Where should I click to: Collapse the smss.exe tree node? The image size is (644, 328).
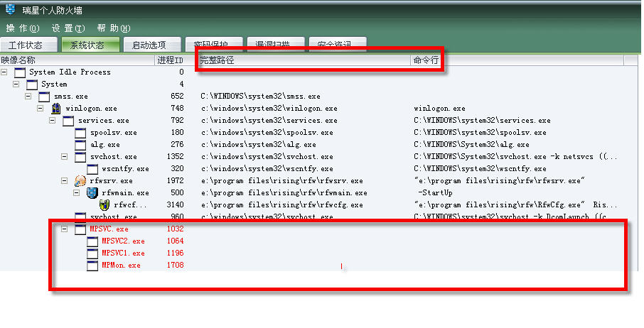click(x=28, y=97)
